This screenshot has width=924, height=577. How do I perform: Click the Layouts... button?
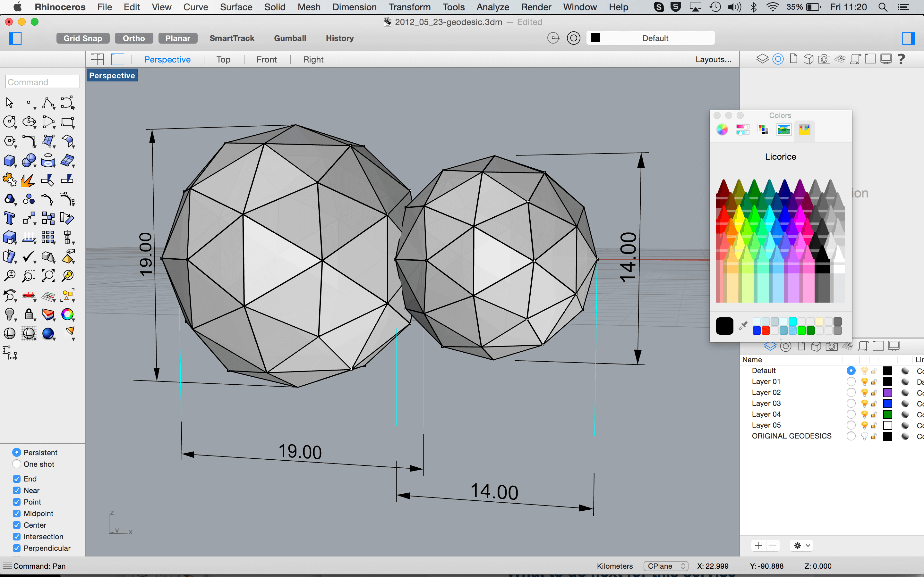pos(713,60)
